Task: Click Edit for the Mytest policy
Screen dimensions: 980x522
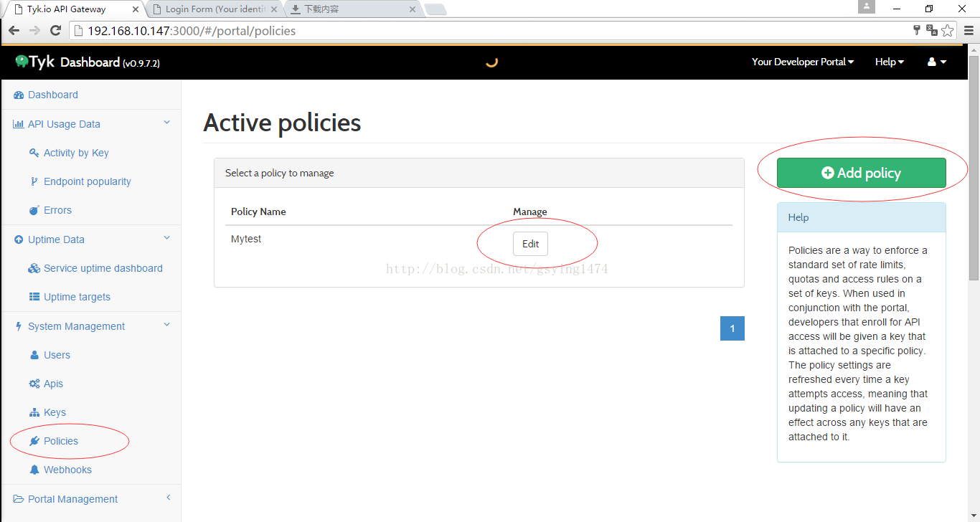Action: (x=530, y=244)
